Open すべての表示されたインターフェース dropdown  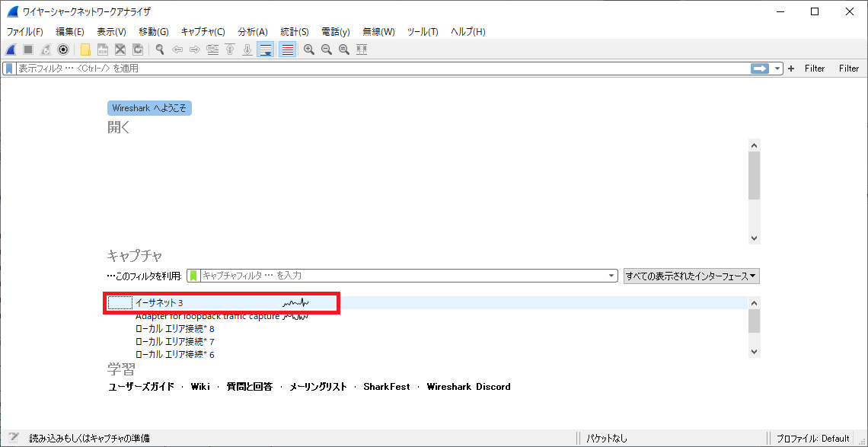click(x=691, y=276)
